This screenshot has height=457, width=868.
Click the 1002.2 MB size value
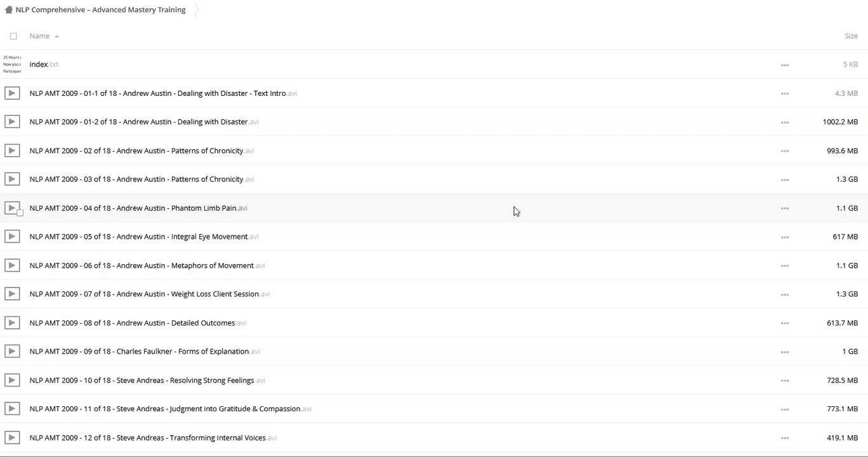pos(840,122)
